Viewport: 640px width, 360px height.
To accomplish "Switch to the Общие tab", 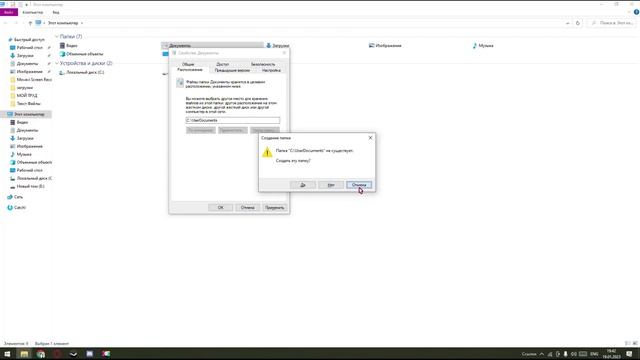I will point(188,64).
